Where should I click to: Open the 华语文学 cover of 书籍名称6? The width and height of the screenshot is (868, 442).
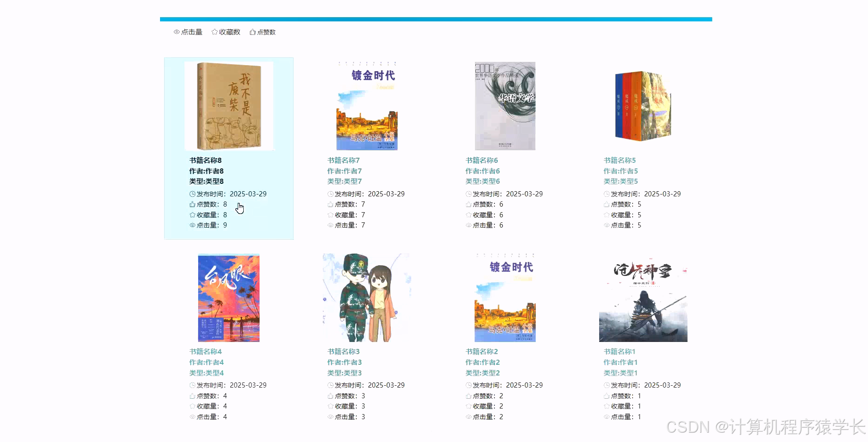click(x=505, y=106)
